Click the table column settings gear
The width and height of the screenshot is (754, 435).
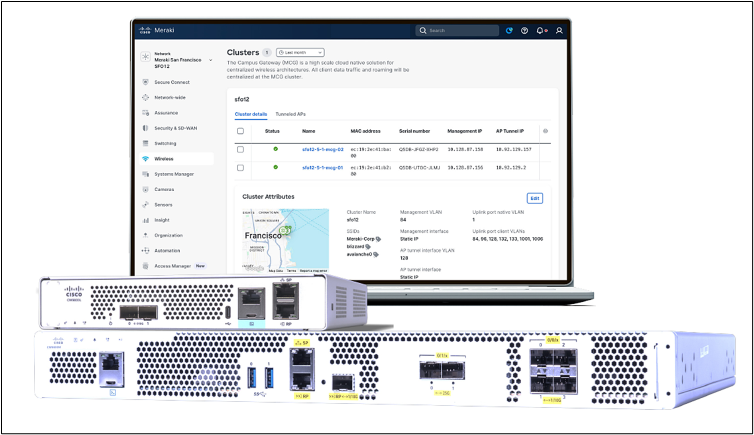pyautogui.click(x=545, y=131)
